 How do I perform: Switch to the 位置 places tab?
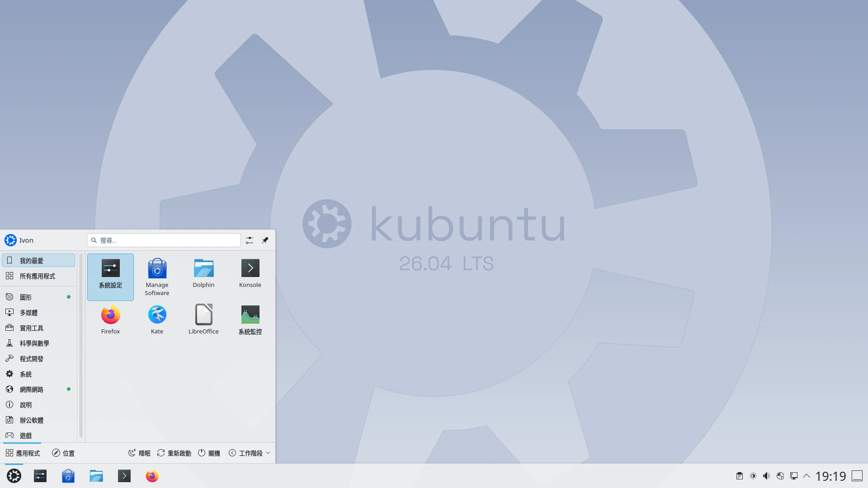coord(63,453)
